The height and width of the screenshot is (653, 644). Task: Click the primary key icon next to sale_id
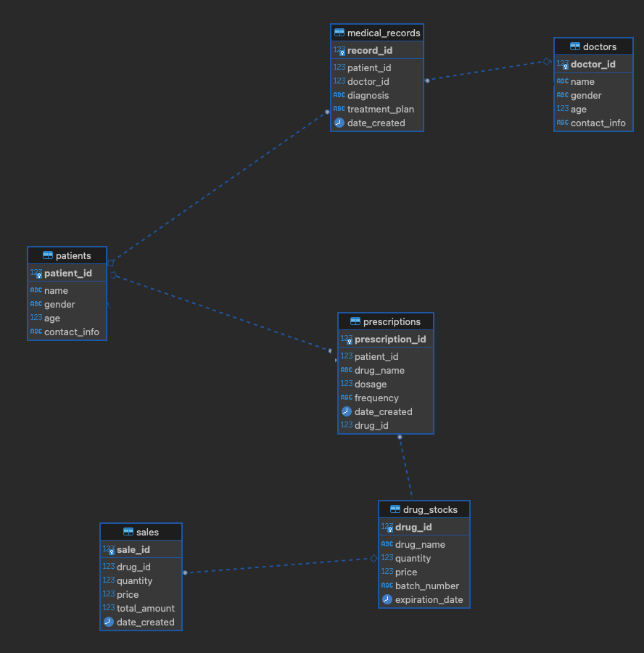109,550
